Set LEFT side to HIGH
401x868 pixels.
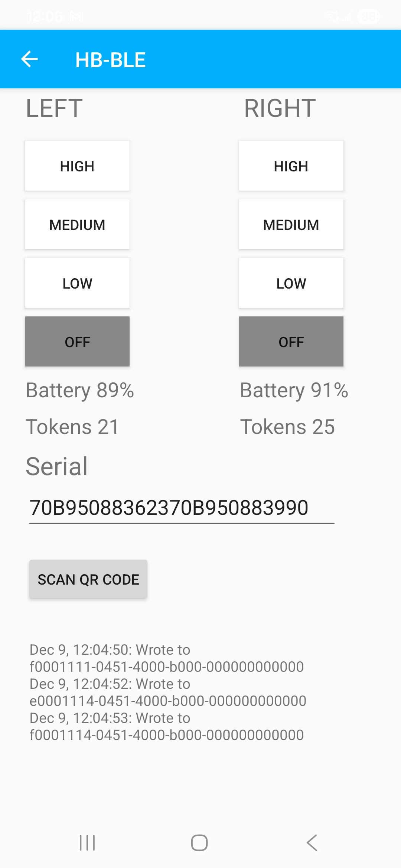pos(77,166)
